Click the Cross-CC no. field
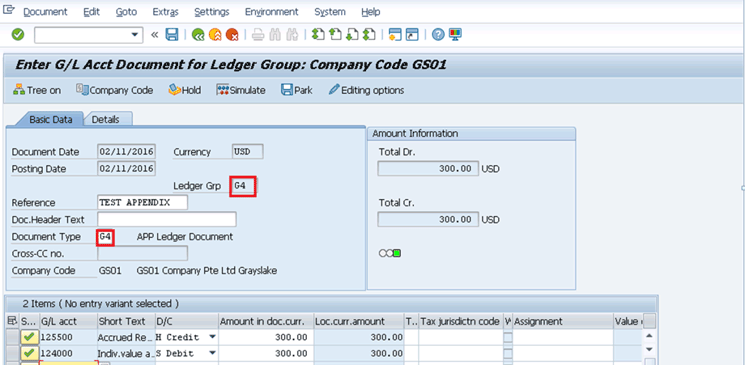Image resolution: width=745 pixels, height=365 pixels. click(x=143, y=253)
